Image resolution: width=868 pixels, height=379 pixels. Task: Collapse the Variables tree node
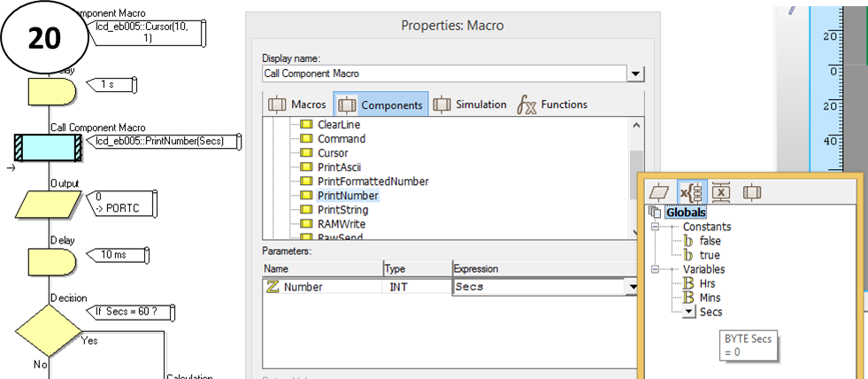(656, 269)
